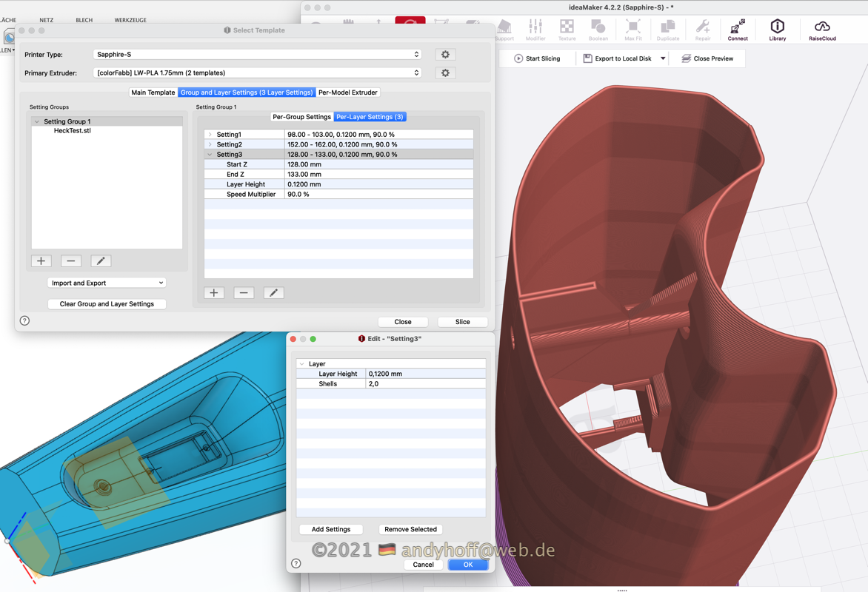Image resolution: width=868 pixels, height=592 pixels.
Task: Add a new setting group with plus
Action: [41, 261]
